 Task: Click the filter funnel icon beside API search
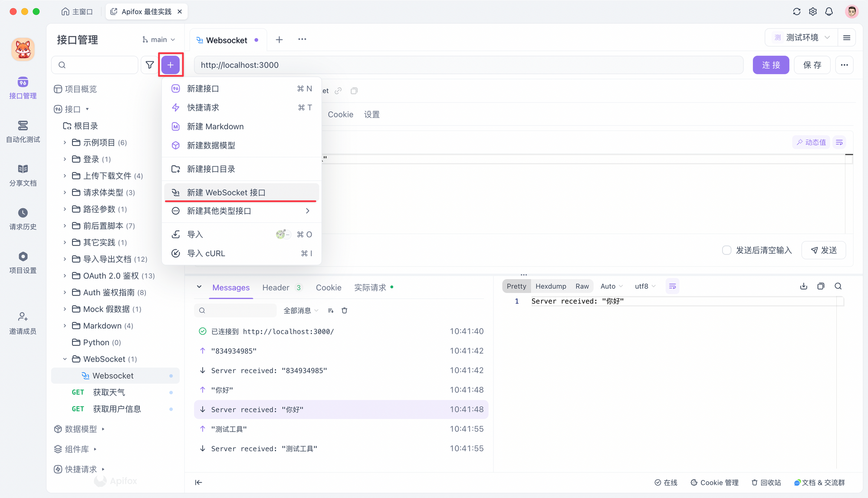click(x=150, y=65)
